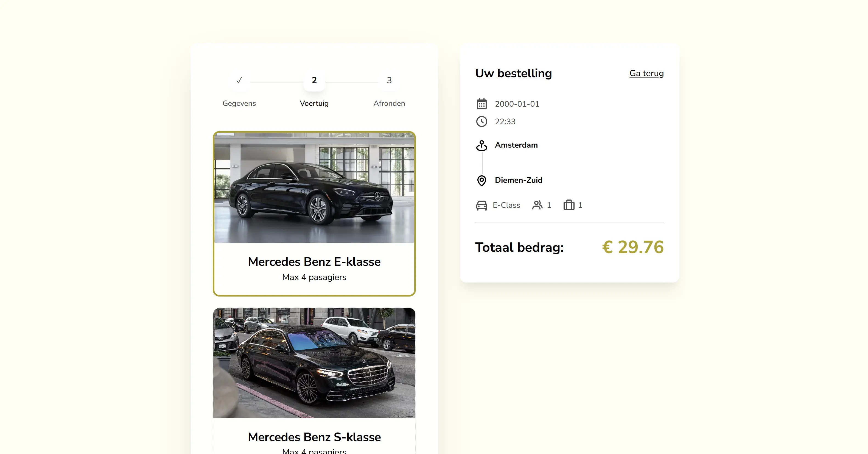Click the current Voertuig step circle

point(314,80)
